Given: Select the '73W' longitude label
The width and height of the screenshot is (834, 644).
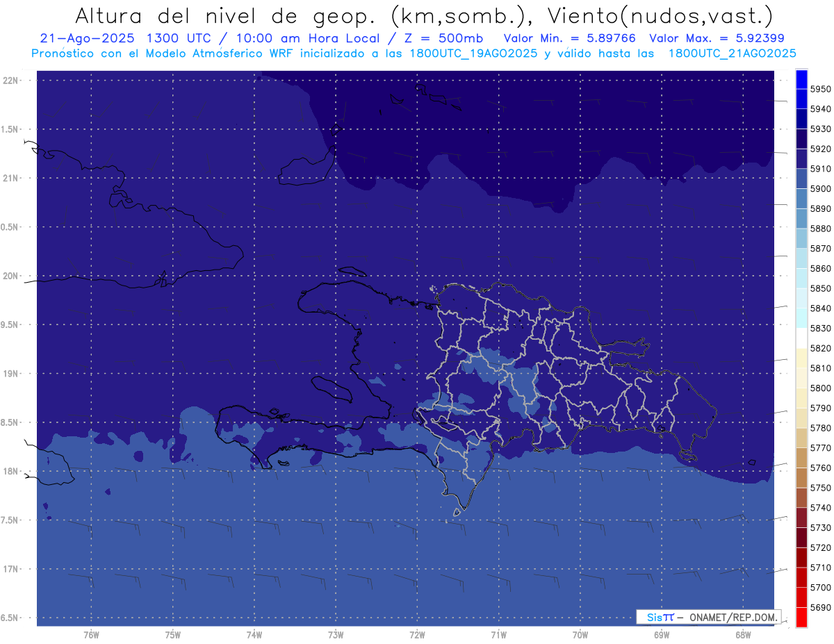Looking at the screenshot, I should click(x=336, y=635).
